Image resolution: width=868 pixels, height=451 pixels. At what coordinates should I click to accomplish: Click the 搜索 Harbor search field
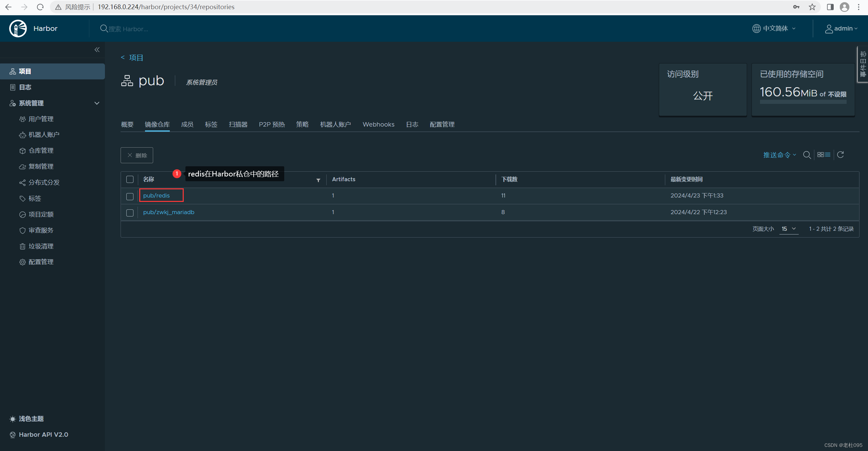point(128,29)
